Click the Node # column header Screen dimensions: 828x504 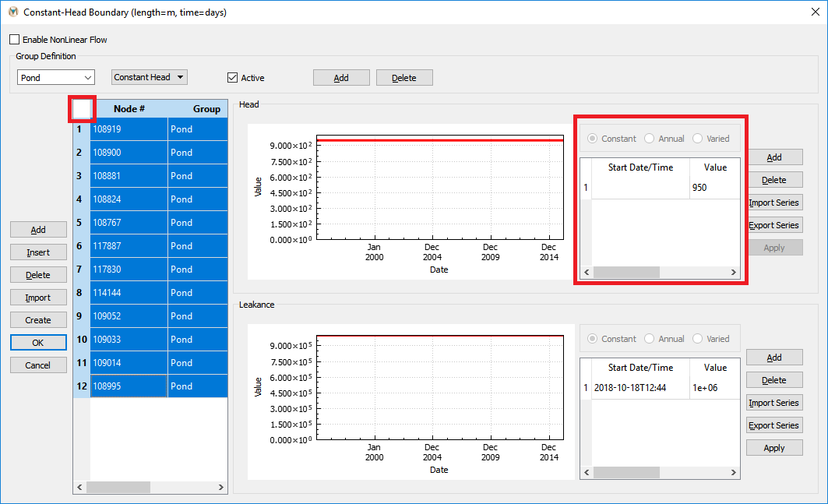pos(129,109)
